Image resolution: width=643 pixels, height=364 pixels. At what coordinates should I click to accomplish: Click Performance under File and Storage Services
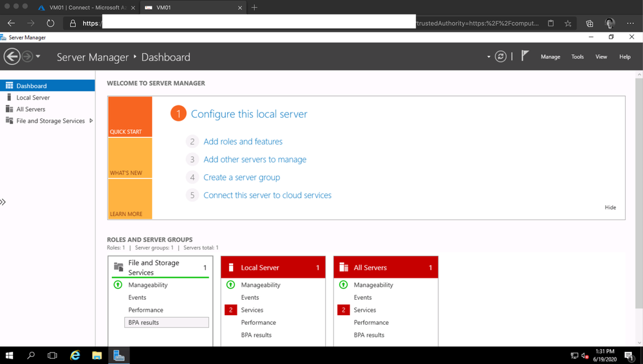(x=145, y=310)
